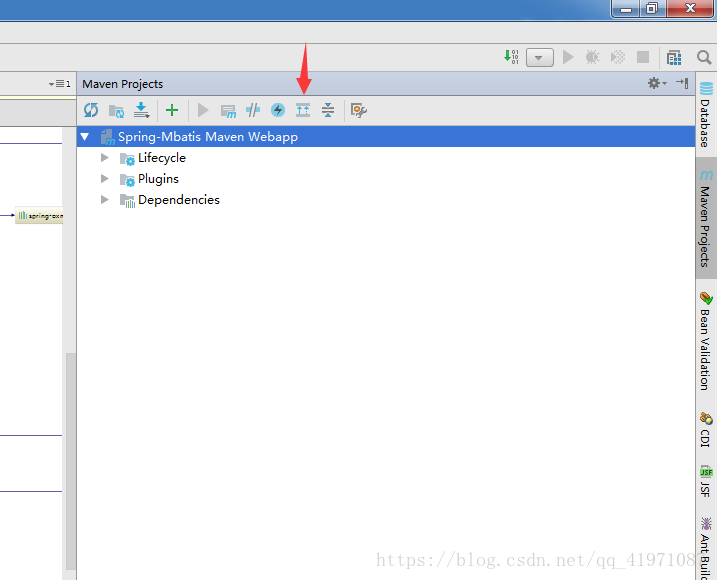This screenshot has width=717, height=580.
Task: Select the Plugins tree item
Action: tap(158, 179)
